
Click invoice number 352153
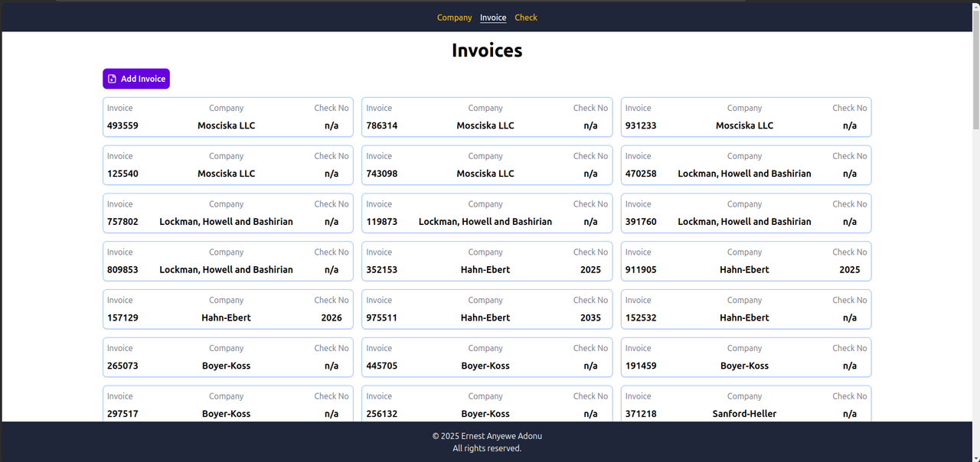point(382,270)
